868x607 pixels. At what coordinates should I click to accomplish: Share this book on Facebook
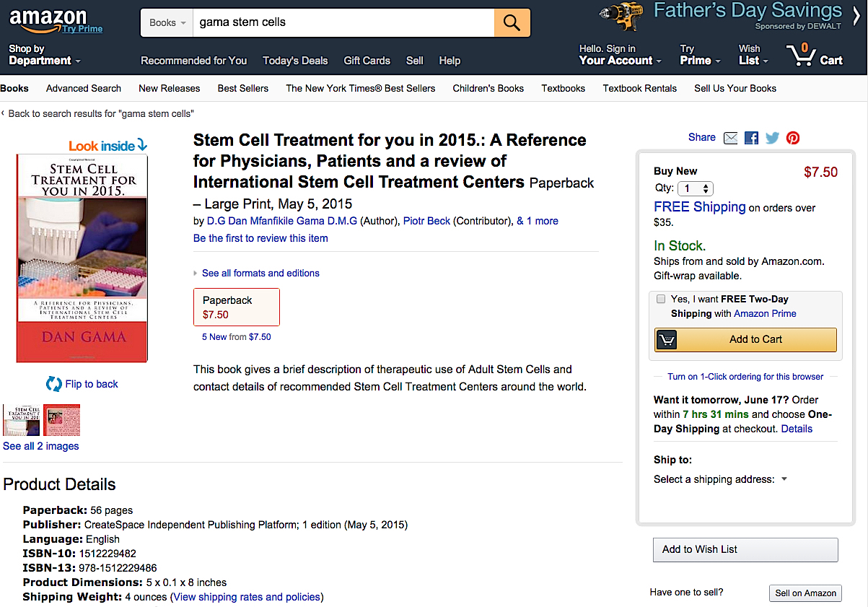pyautogui.click(x=752, y=138)
